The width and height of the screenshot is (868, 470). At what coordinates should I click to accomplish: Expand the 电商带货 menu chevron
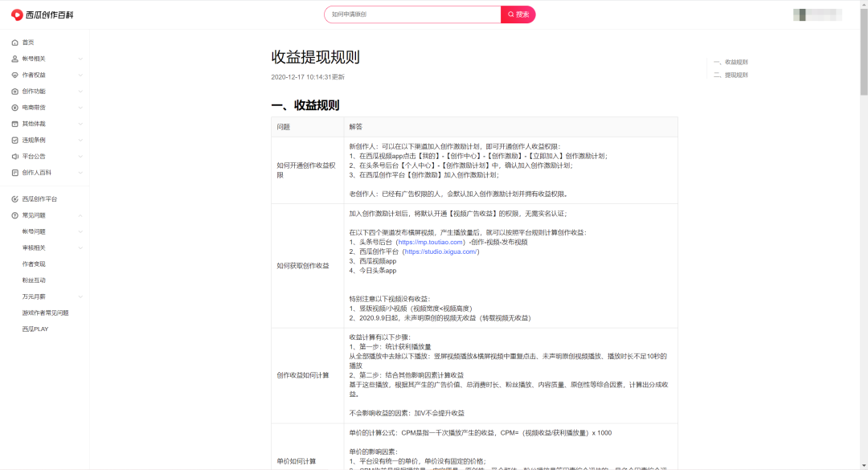point(80,108)
